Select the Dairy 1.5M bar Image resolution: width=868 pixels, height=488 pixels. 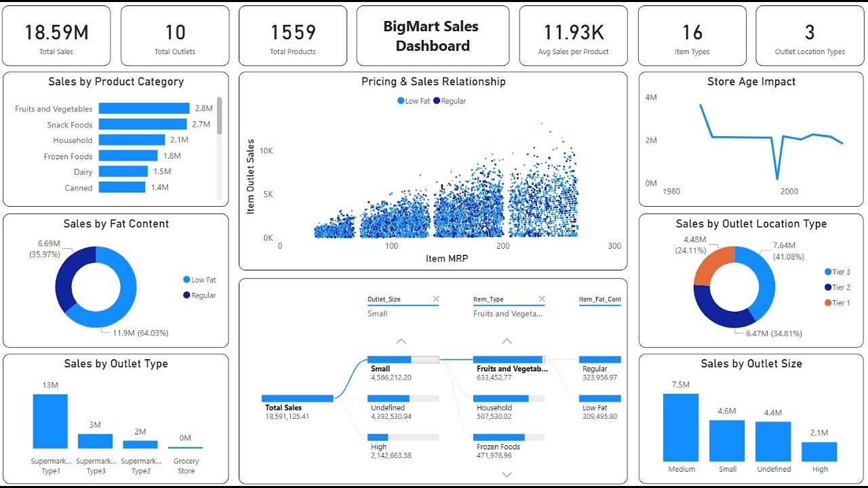[123, 171]
